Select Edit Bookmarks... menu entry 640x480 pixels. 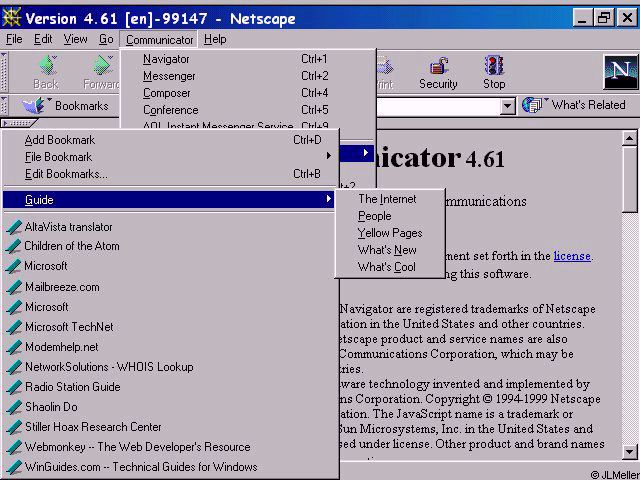(x=66, y=174)
